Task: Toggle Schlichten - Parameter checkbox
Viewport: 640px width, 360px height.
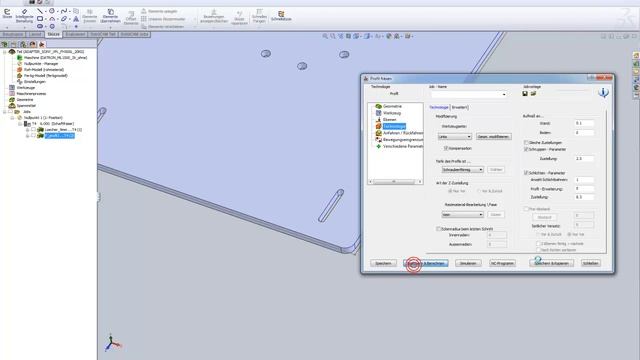Action: [526, 173]
